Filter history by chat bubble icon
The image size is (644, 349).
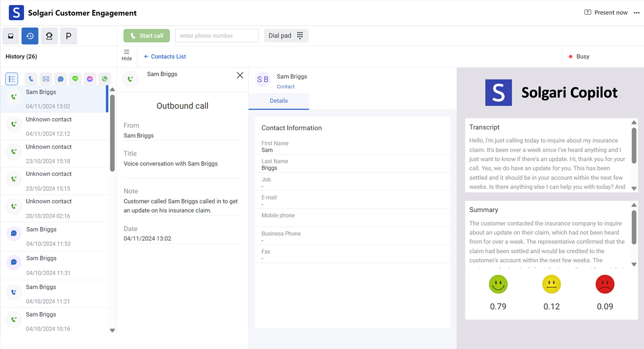point(60,79)
